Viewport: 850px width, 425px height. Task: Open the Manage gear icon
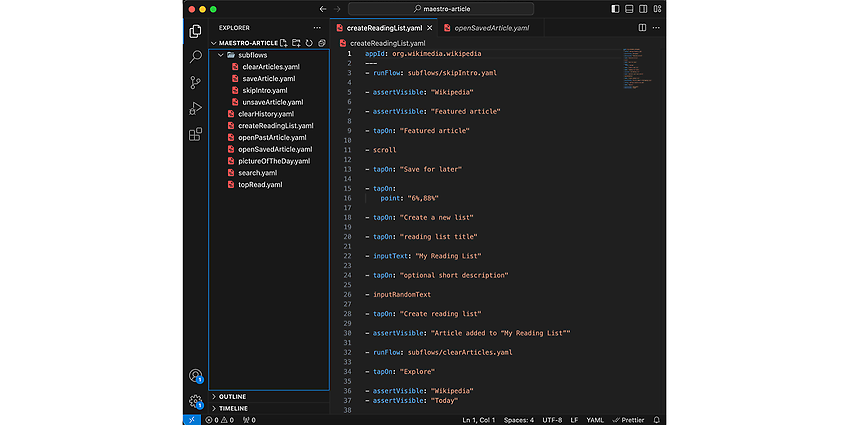[x=195, y=401]
